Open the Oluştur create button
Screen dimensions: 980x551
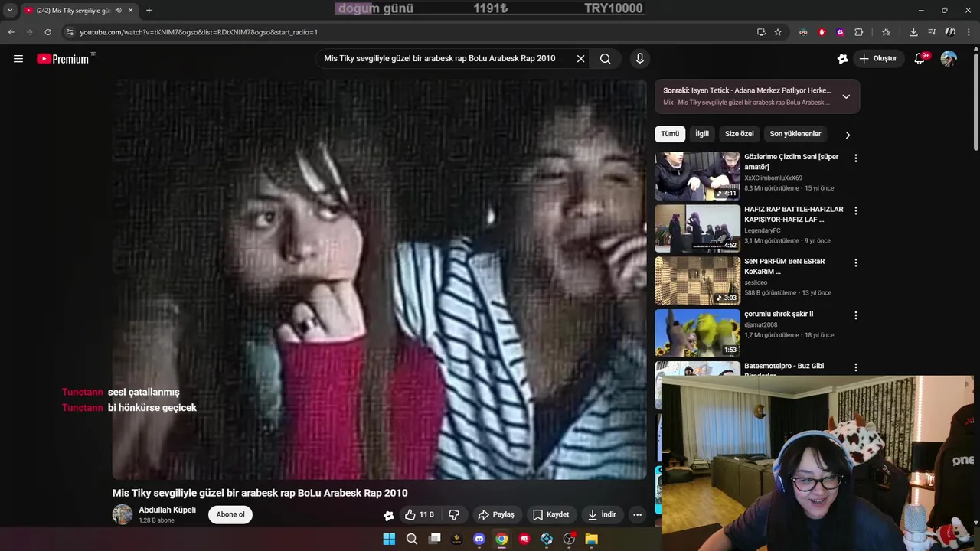878,59
